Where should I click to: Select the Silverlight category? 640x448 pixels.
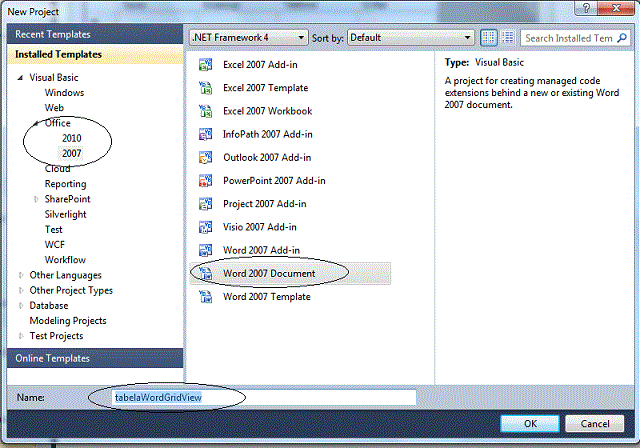65,214
